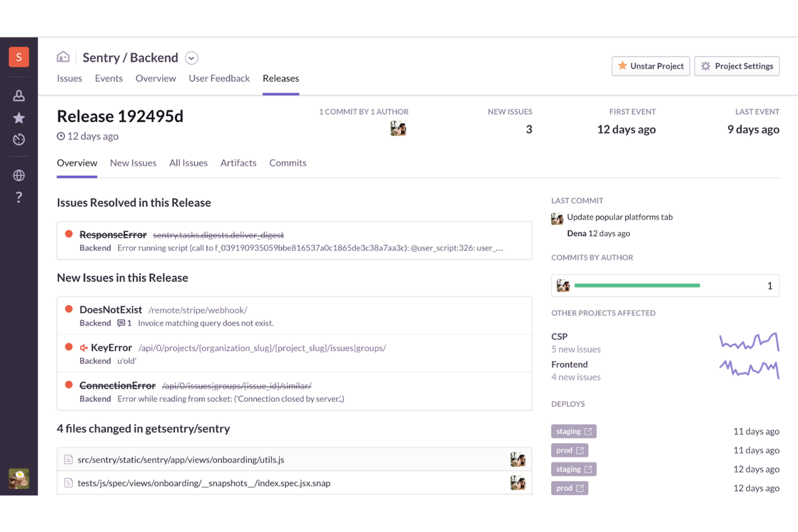Open the user account icon in the sidebar

pyautogui.click(x=18, y=95)
